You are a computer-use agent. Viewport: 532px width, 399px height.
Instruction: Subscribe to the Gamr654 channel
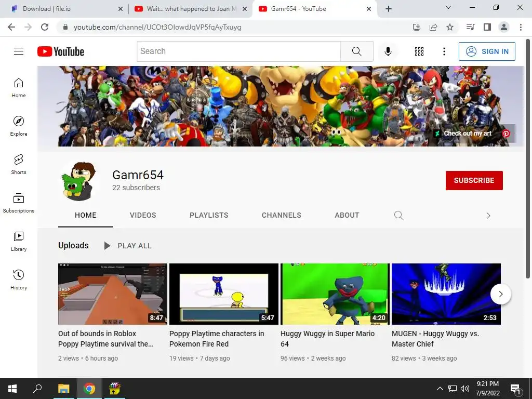(474, 180)
